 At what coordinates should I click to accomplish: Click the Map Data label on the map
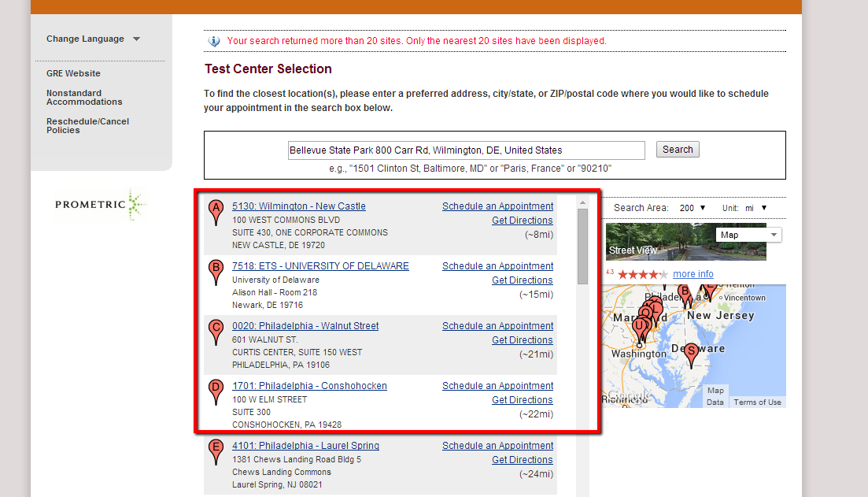pyautogui.click(x=715, y=396)
